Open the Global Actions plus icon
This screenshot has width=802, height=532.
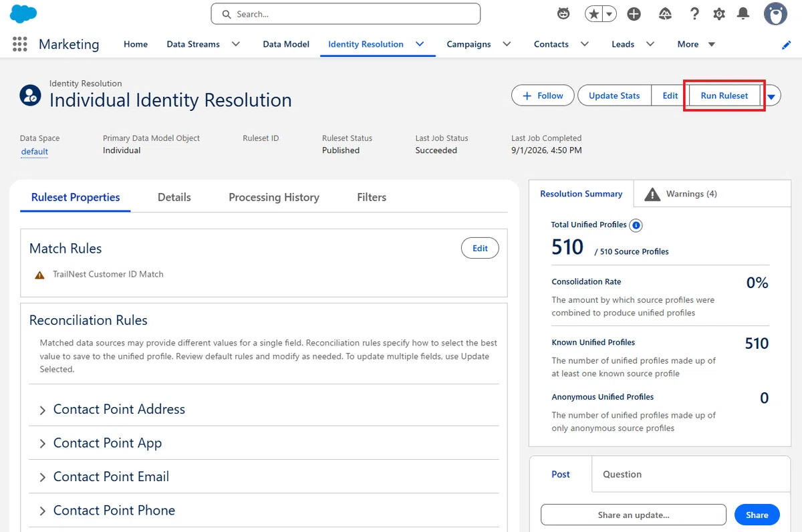tap(634, 14)
